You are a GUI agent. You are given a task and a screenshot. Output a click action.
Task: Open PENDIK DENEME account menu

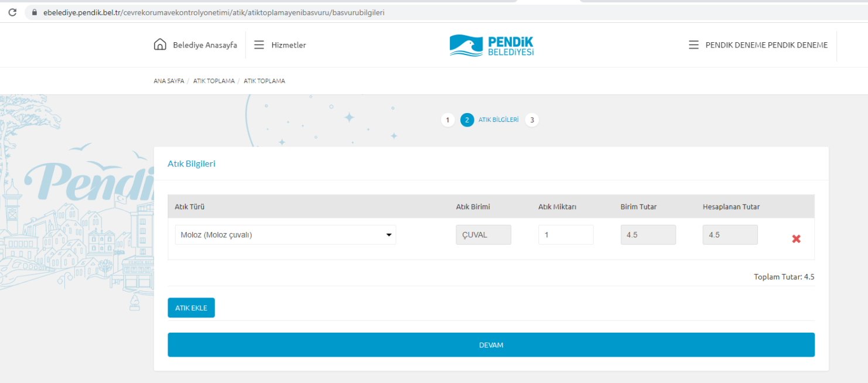[x=766, y=45]
